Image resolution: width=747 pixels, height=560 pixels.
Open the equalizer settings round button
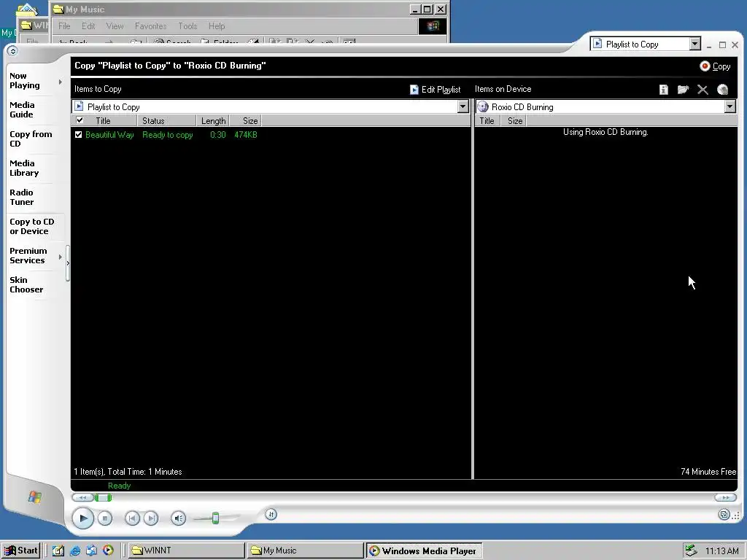[x=271, y=514]
